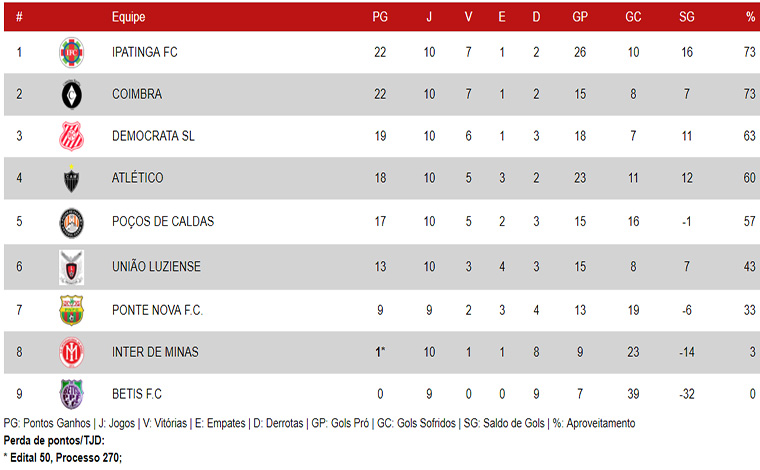Click the Ponte Nova F.C. crest
The image size is (760, 470).
pos(71,310)
